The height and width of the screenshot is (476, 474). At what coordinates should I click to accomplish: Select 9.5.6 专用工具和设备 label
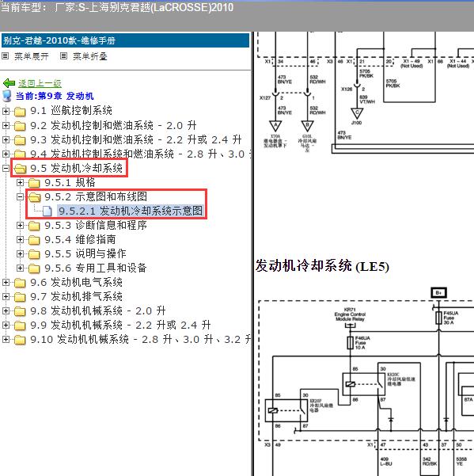pyautogui.click(x=96, y=268)
